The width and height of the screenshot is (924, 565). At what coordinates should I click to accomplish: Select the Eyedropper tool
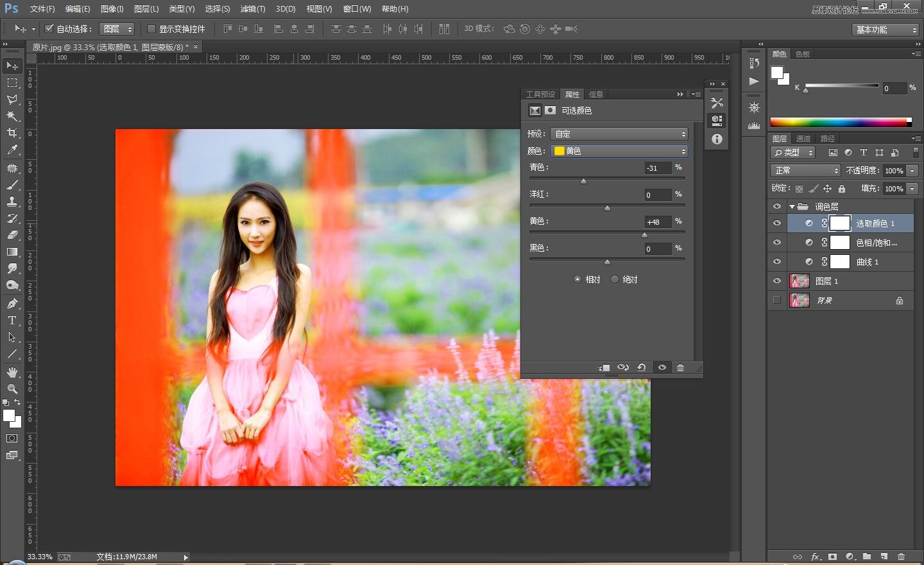pyautogui.click(x=12, y=150)
